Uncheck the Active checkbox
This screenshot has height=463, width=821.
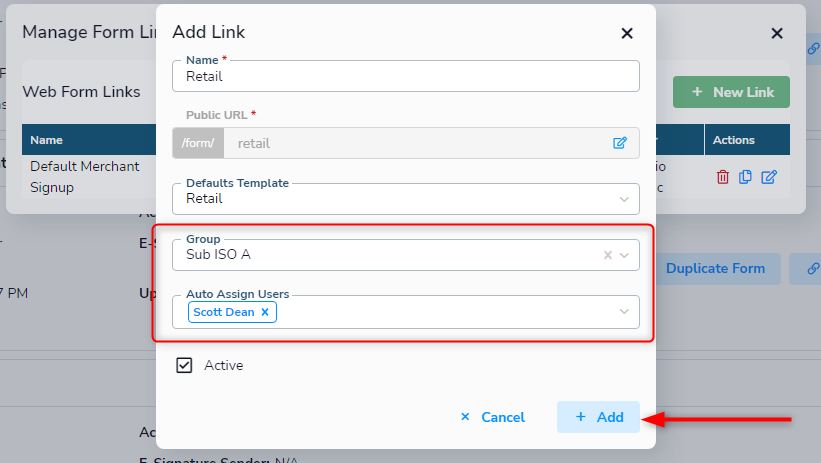coord(184,365)
